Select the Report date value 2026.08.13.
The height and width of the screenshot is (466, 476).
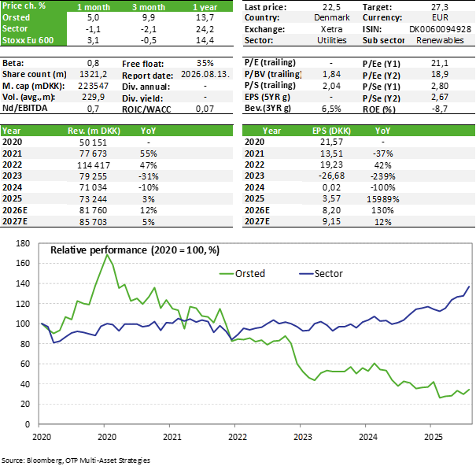click(205, 75)
